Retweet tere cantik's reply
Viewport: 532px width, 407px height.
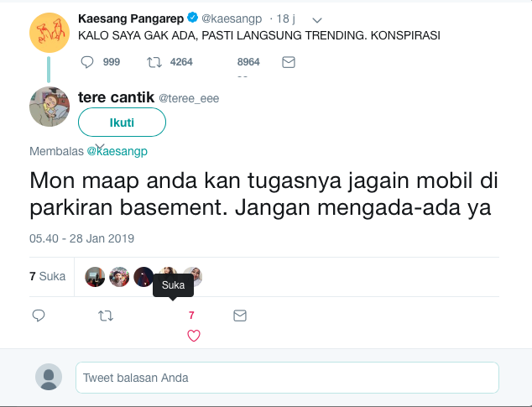tap(106, 316)
